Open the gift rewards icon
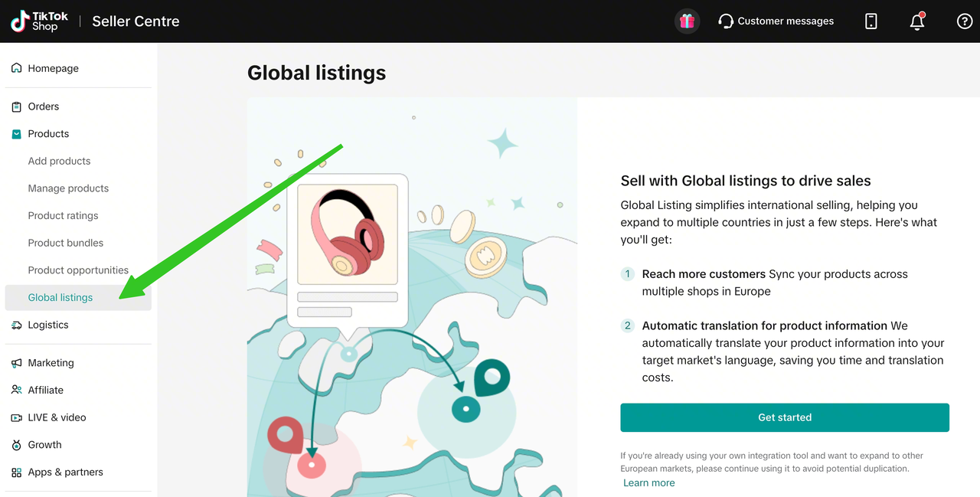This screenshot has height=497, width=980. coord(687,21)
